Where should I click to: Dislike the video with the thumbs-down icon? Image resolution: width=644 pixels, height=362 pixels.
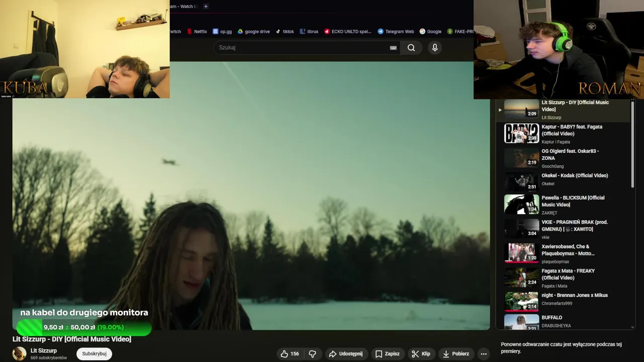[312, 354]
